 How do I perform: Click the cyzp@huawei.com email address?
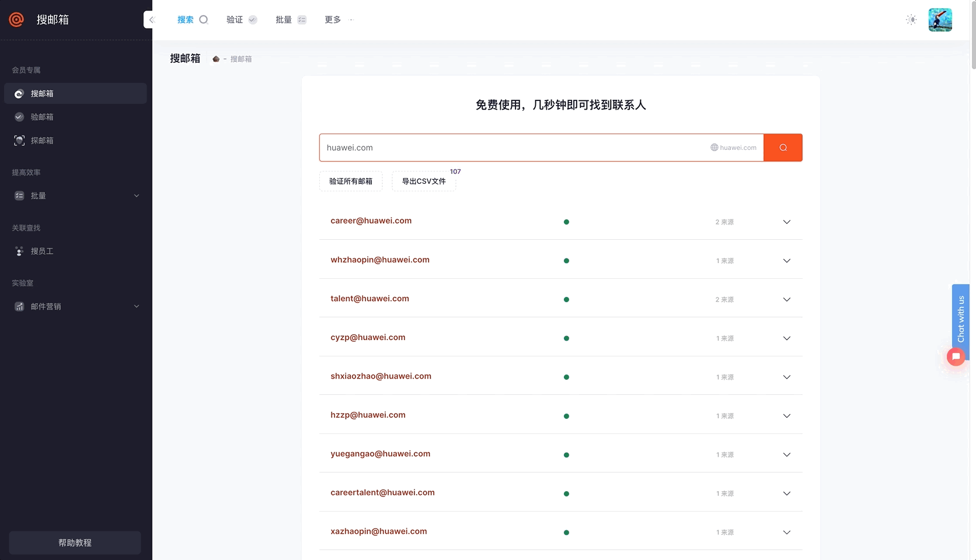point(368,337)
